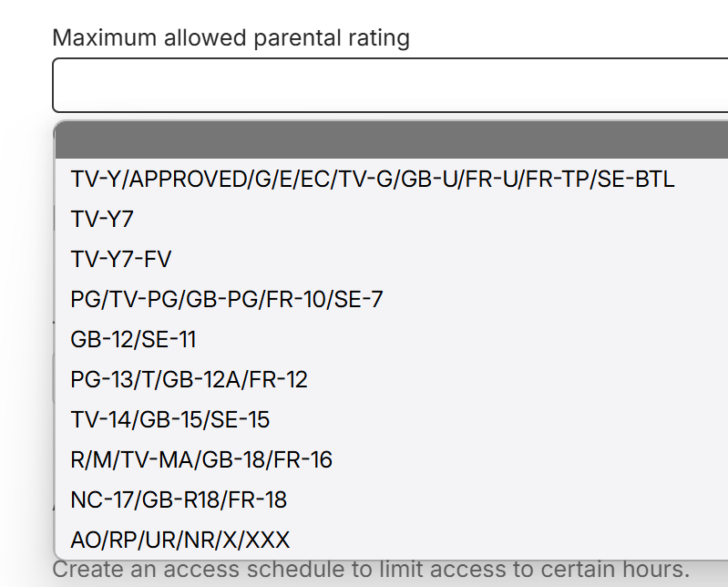Viewport: 728px width, 587px height.
Task: Set rating to TV-14/GB-15/SE-15
Action: pyautogui.click(x=170, y=420)
